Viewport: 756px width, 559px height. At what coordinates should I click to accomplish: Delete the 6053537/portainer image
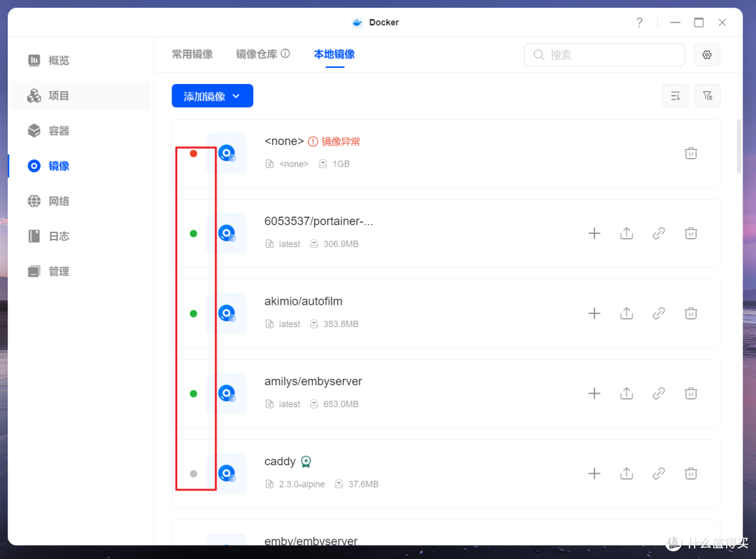point(691,233)
